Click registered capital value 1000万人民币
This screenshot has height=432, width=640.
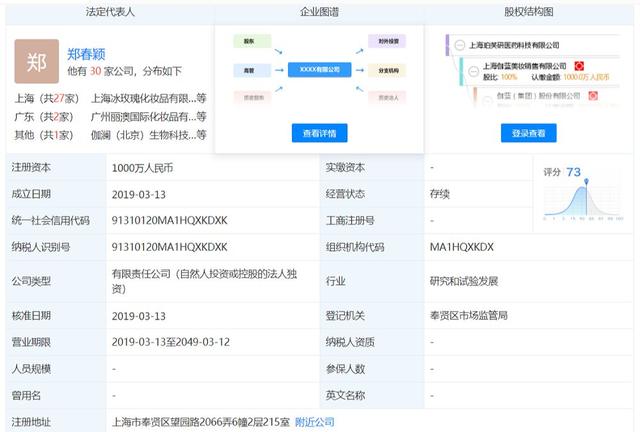(x=142, y=168)
